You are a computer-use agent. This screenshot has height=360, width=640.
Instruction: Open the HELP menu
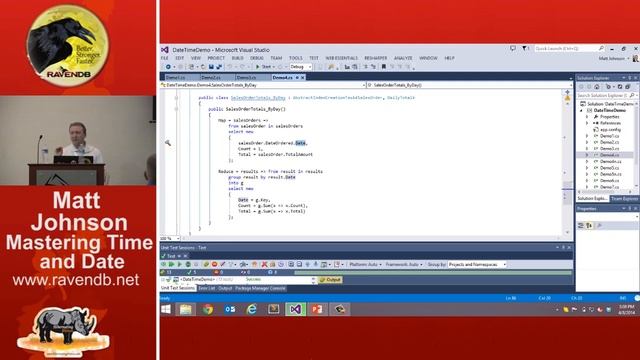(x=449, y=58)
